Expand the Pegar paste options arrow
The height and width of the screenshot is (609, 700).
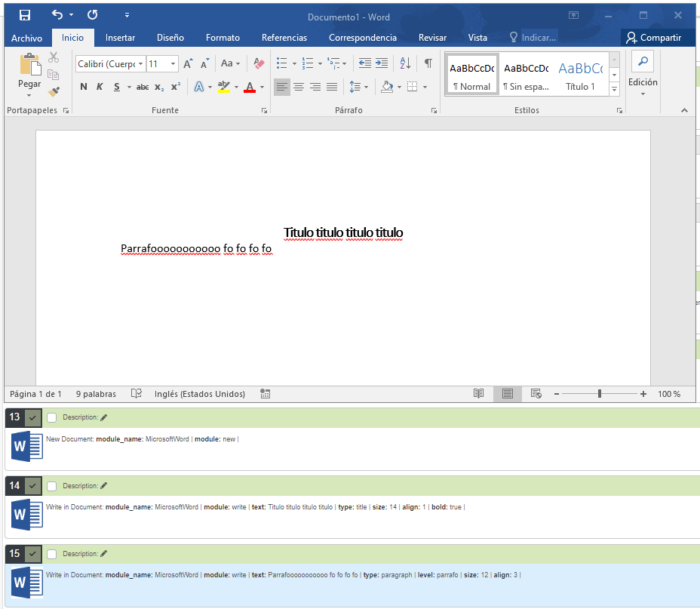coord(29,95)
